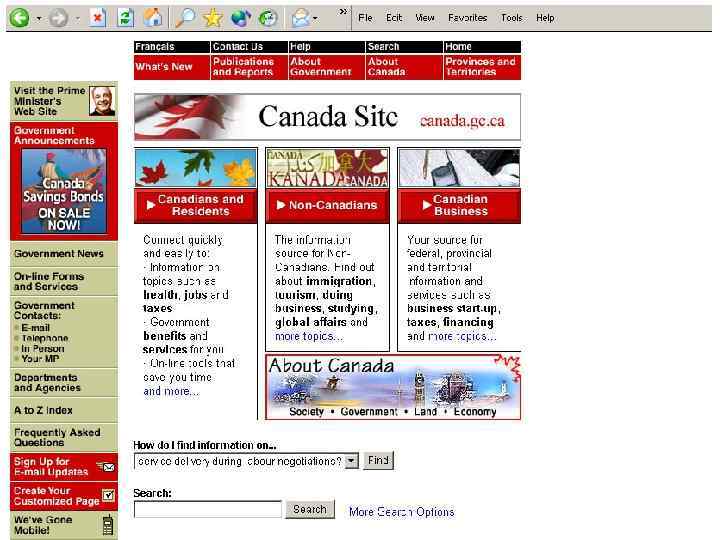Click the green Back arrow button
720x540 pixels.
click(x=19, y=18)
